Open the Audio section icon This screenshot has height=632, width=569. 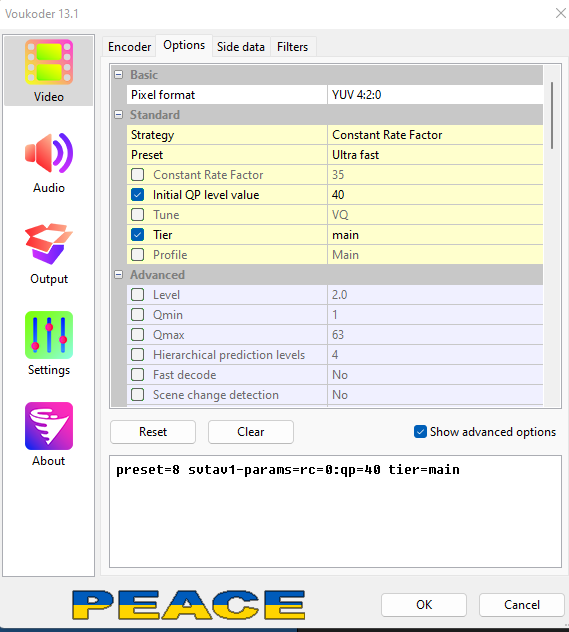click(49, 153)
